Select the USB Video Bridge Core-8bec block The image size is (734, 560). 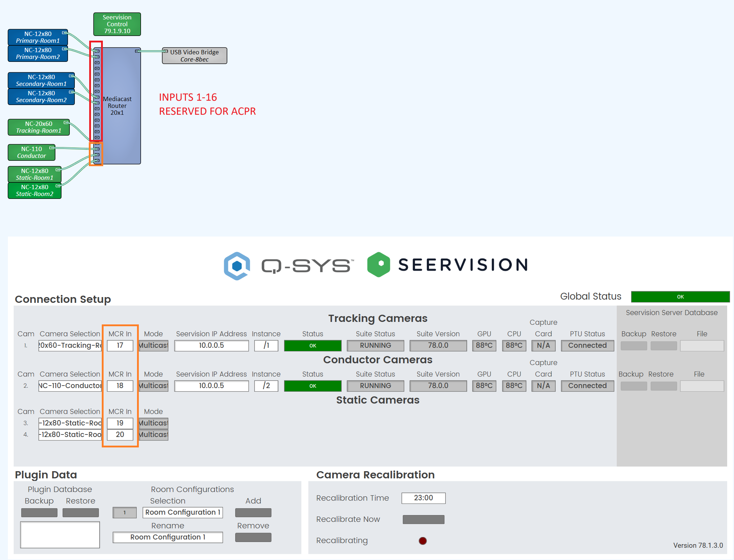coord(194,56)
